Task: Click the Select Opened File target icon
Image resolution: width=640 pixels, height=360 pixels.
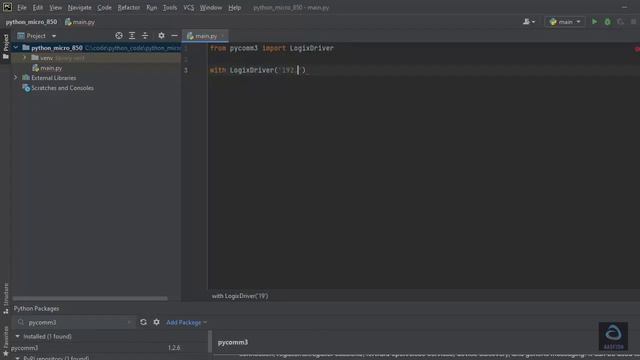Action: [119, 36]
